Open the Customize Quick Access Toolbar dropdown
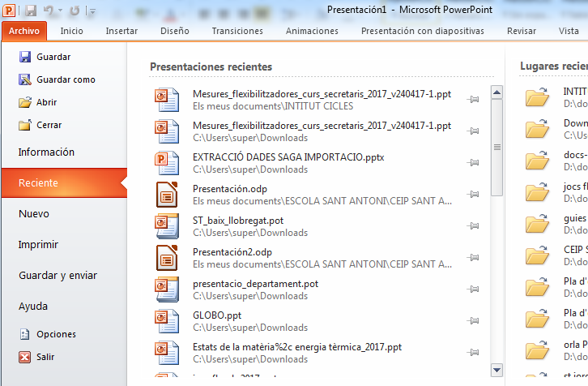The width and height of the screenshot is (588, 386). [x=92, y=11]
